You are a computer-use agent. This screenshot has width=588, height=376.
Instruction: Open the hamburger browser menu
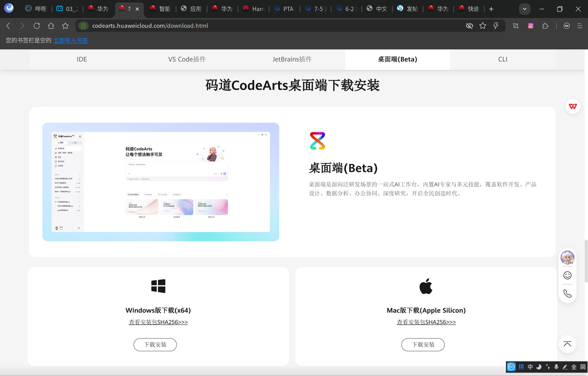point(580,26)
